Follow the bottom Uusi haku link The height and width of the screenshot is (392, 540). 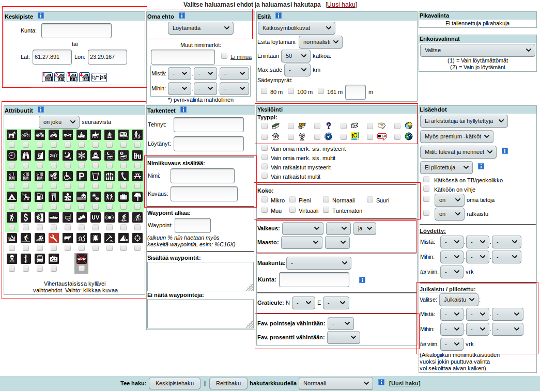[x=405, y=383]
